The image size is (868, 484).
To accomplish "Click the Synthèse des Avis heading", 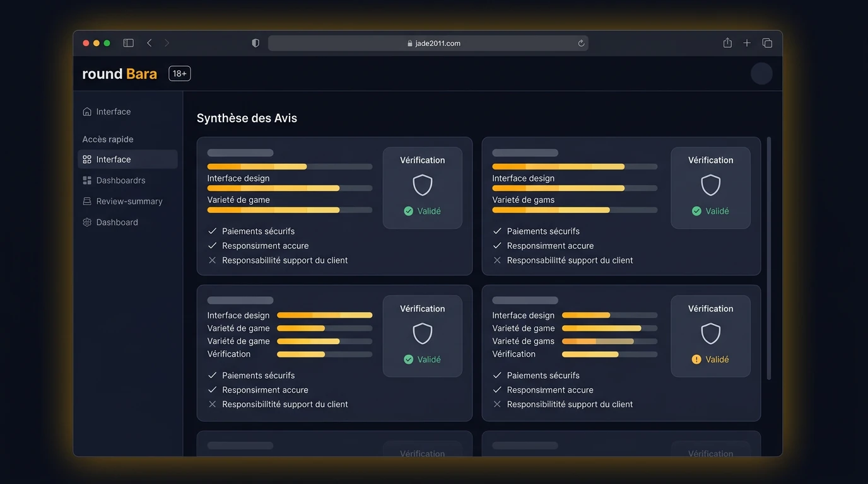I will pos(247,118).
